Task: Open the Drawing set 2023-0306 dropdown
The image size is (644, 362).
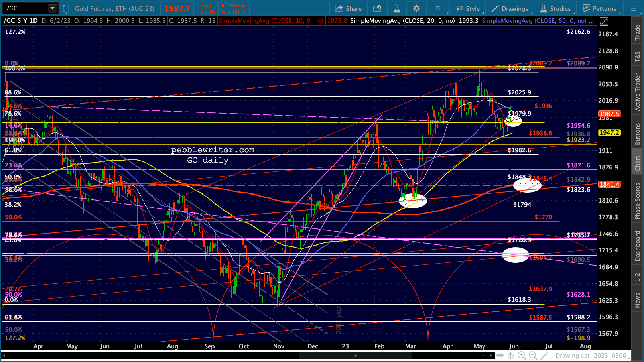Action: click(593, 356)
